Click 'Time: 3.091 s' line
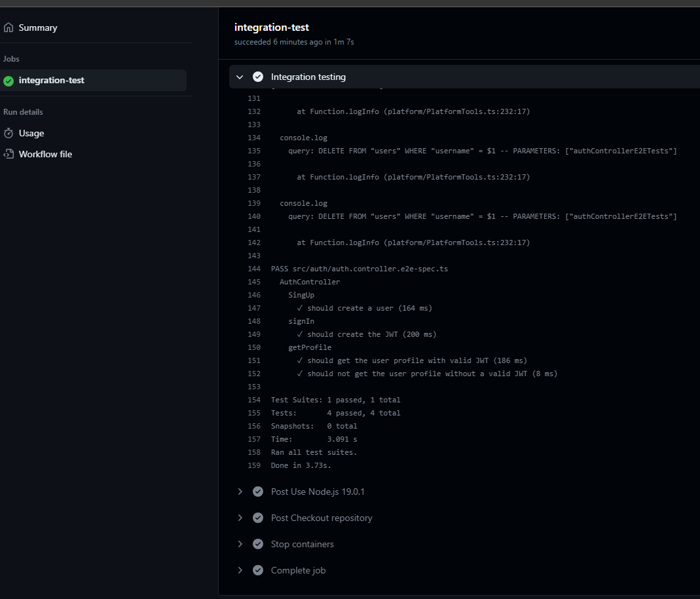The image size is (700, 599). point(314,439)
